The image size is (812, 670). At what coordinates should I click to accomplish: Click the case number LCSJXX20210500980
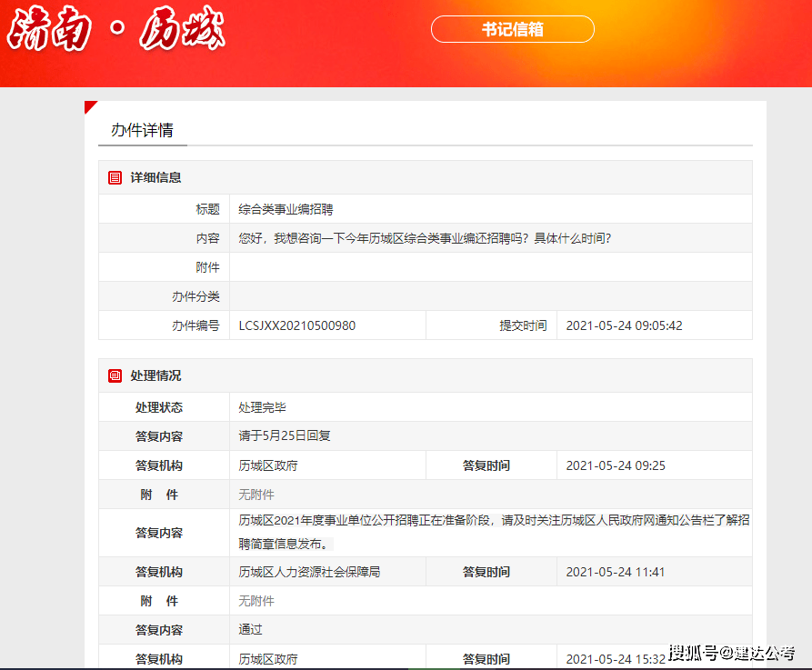pos(296,325)
